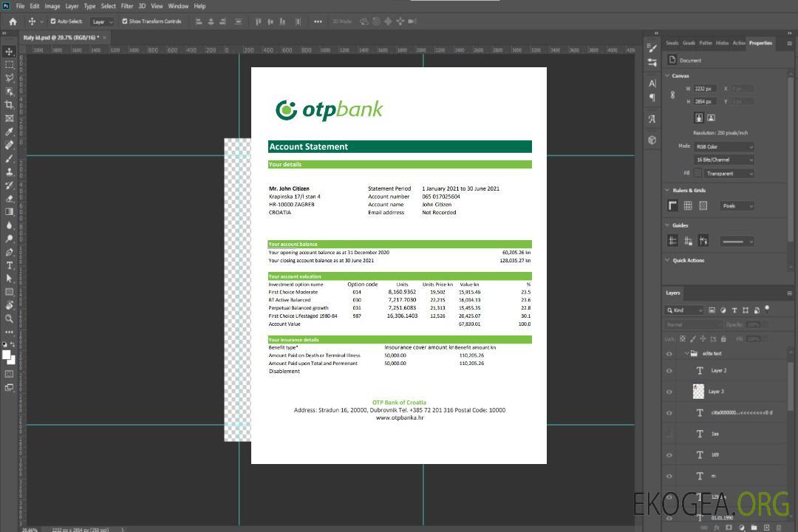Open the Edit Toolbar three-dots button
Screen dimensions: 798x532
click(x=9, y=332)
